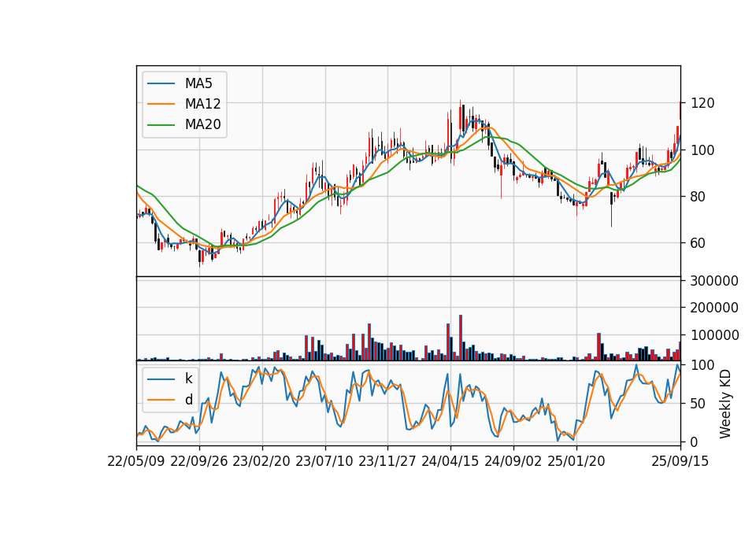Click the 23/02/20 date label

(261, 461)
